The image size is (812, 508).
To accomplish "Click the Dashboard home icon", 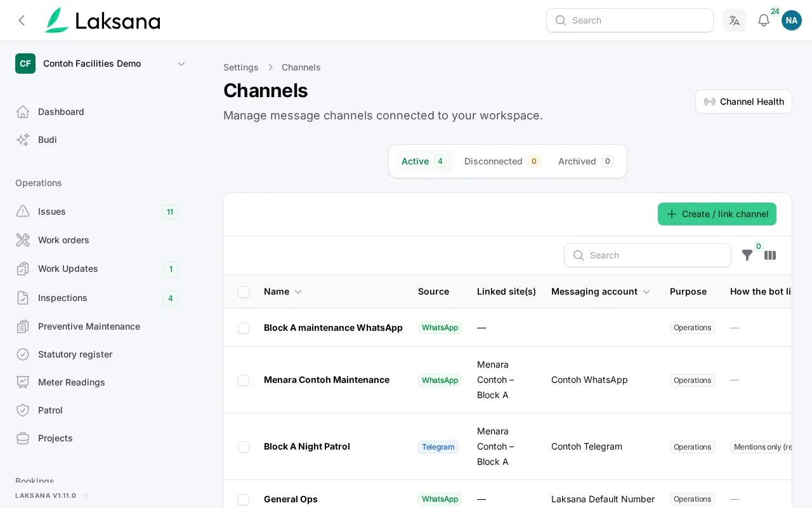I will click(23, 112).
